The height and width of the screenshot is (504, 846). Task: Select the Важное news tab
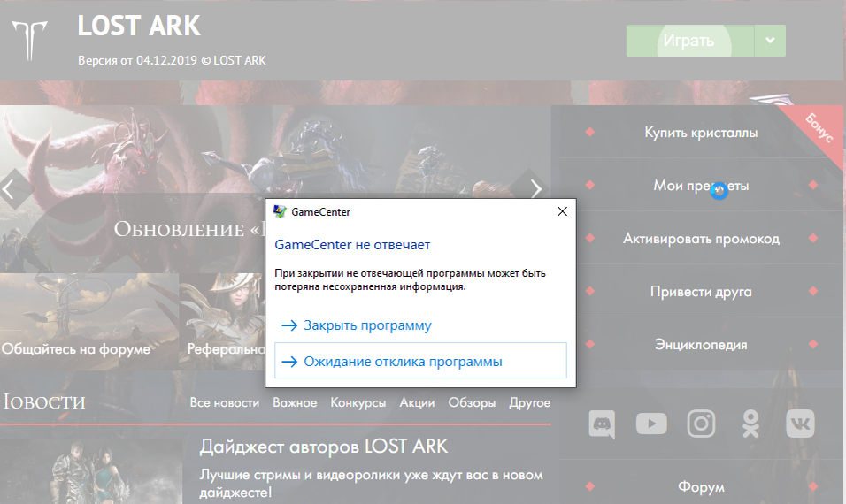295,402
